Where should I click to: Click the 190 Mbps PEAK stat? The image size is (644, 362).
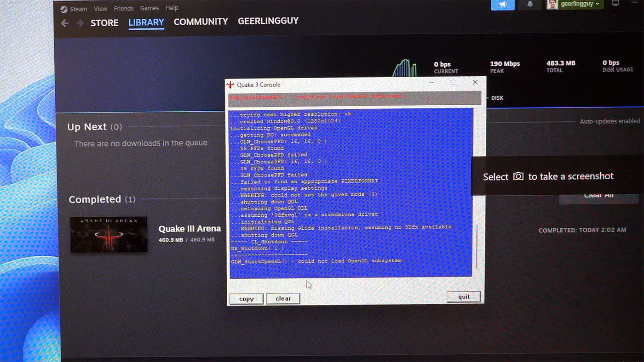505,67
